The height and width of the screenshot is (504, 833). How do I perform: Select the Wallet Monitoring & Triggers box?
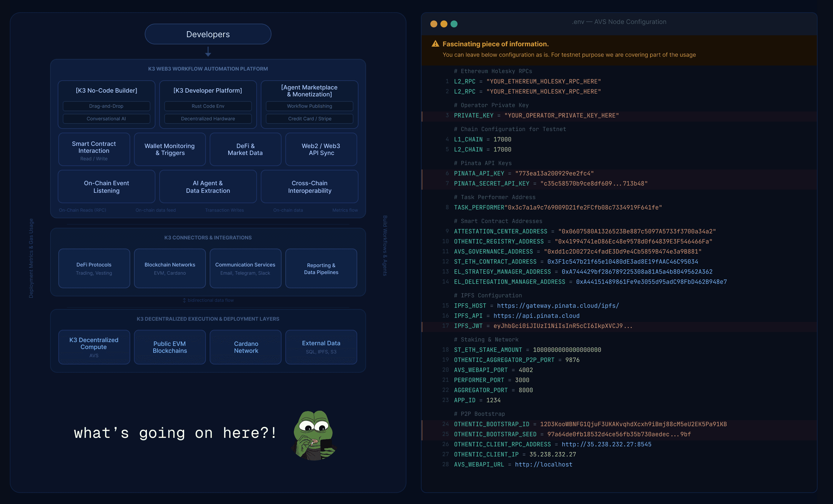170,149
